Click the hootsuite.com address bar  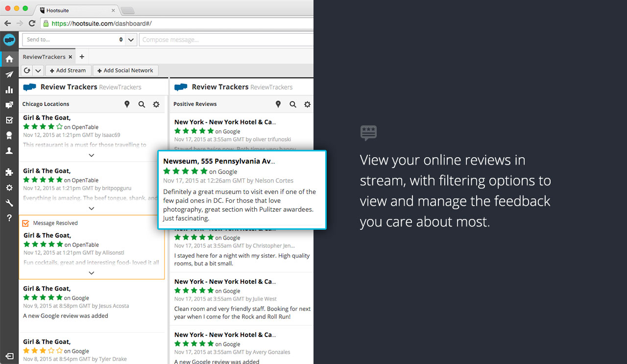(176, 23)
